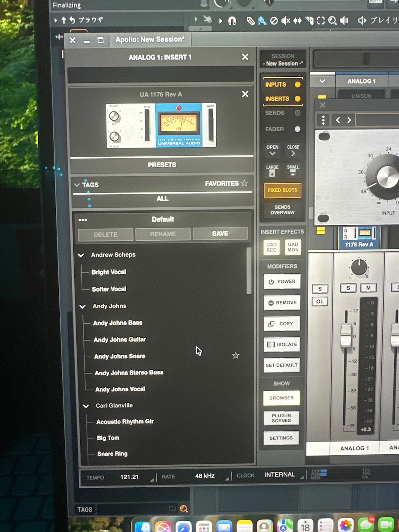Select the Andy Johns Stereo Buss preset
The width and height of the screenshot is (399, 532).
pos(129,372)
